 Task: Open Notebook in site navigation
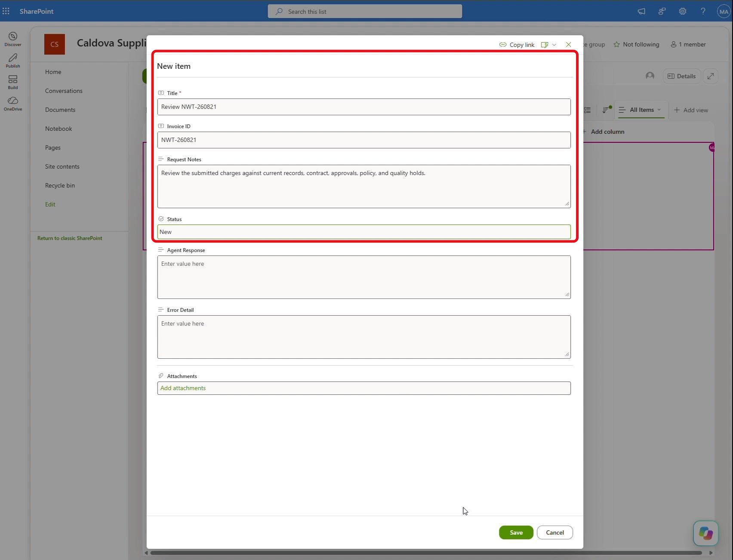tap(59, 129)
